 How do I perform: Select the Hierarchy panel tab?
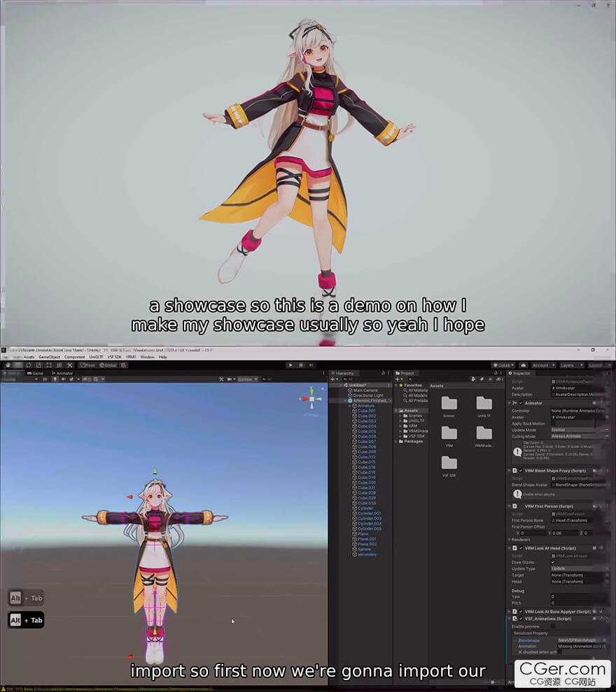(343, 373)
